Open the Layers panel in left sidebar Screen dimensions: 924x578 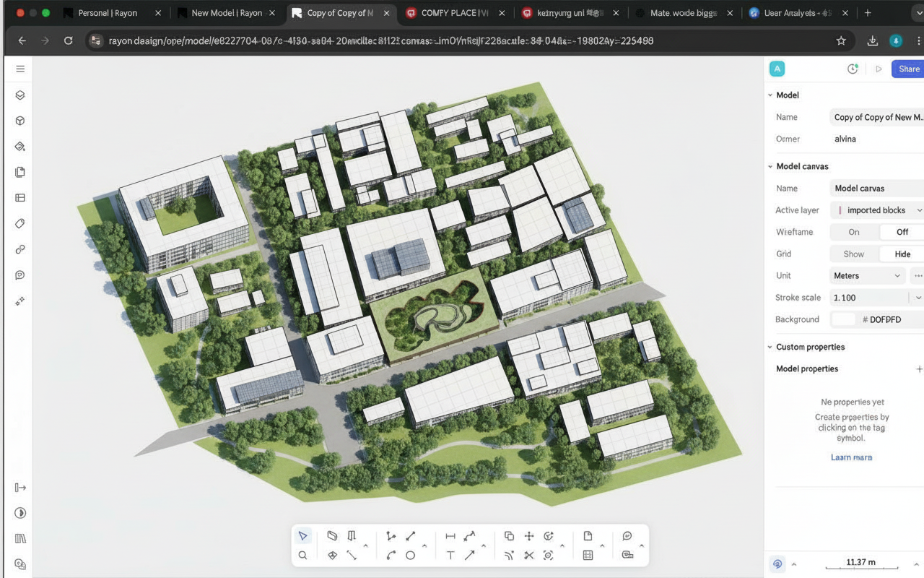coord(20,95)
